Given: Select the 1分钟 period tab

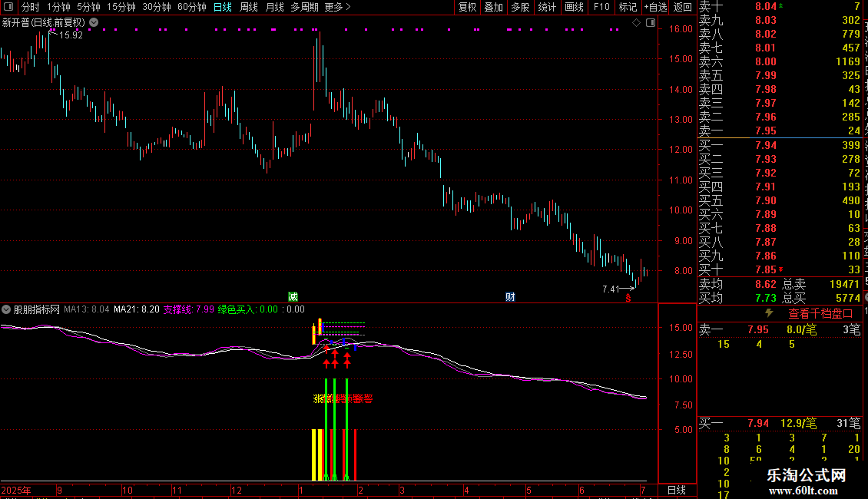Looking at the screenshot, I should tap(58, 7).
